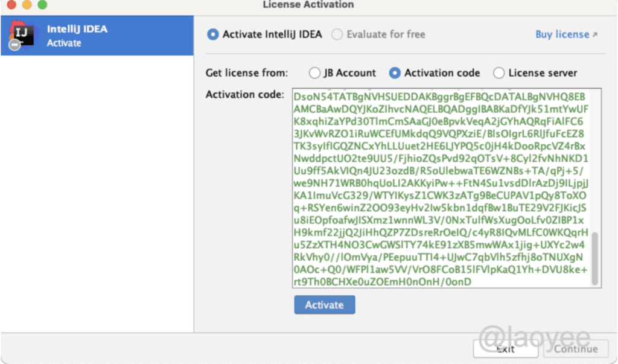Click the Exit button
This screenshot has height=364, width=618.
[505, 348]
